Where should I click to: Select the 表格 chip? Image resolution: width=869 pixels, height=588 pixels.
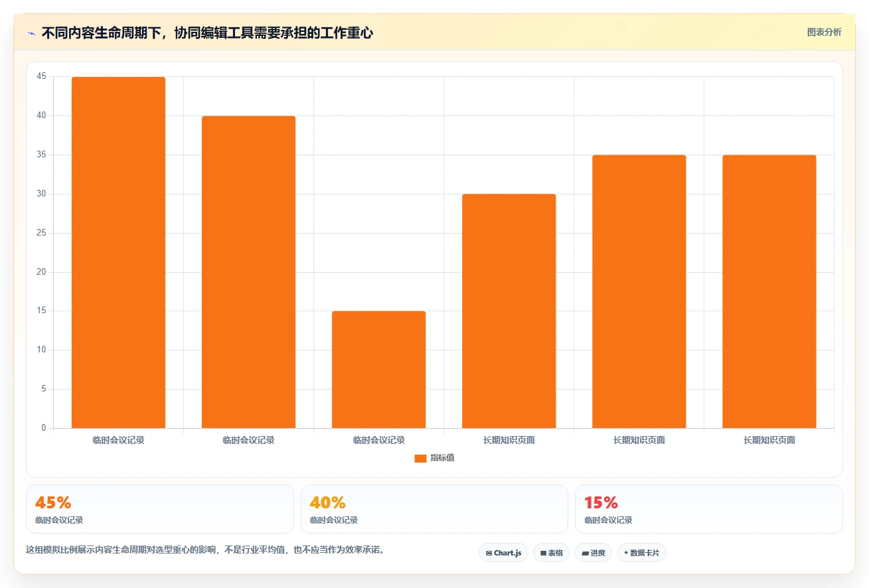point(551,553)
